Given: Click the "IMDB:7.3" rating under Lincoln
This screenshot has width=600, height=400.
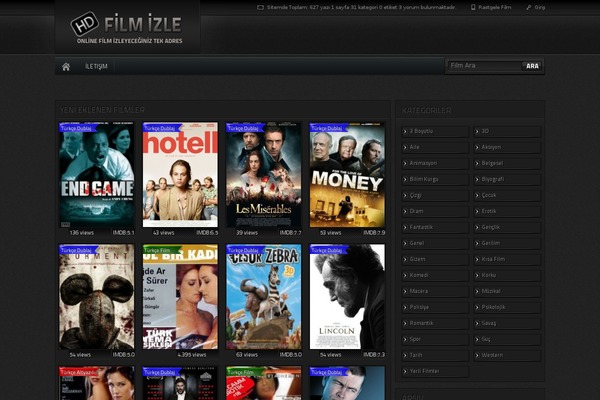Looking at the screenshot, I should pos(374,355).
